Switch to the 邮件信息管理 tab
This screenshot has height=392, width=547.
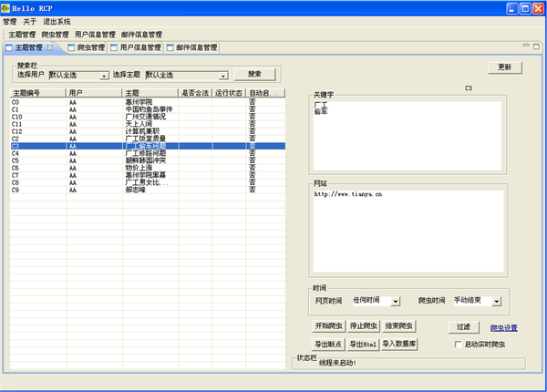point(195,47)
